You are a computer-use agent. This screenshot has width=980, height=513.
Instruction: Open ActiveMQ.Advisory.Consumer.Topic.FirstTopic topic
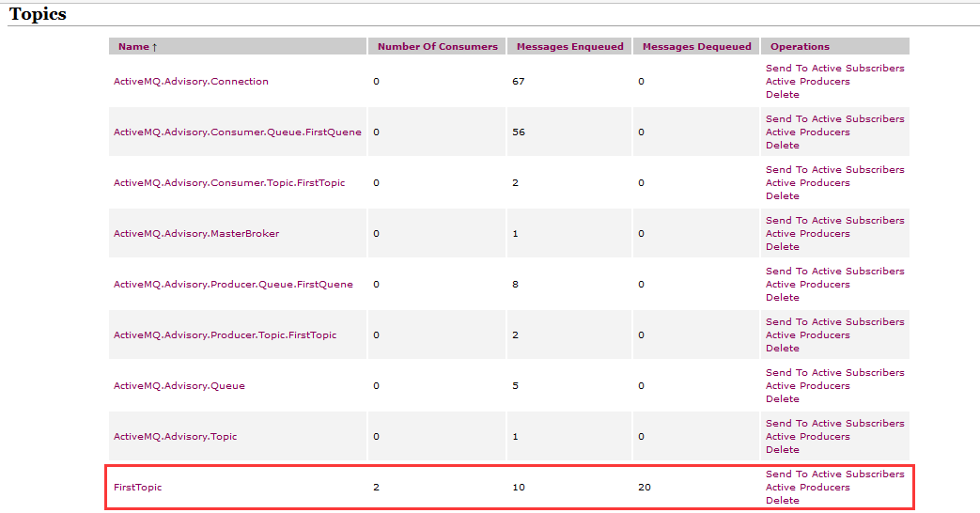[x=229, y=182]
